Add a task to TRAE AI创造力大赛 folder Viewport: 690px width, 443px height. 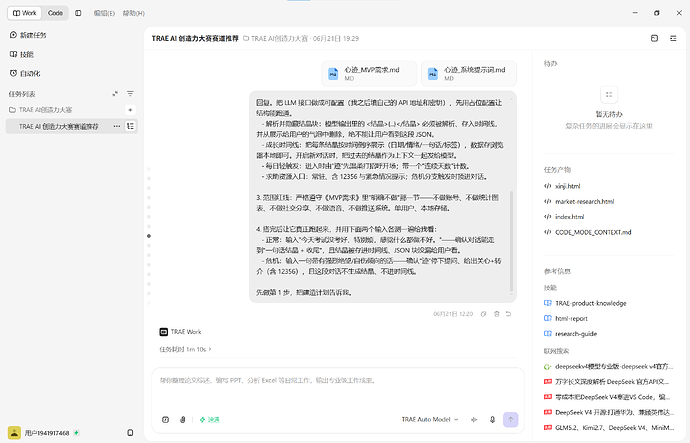(130, 110)
